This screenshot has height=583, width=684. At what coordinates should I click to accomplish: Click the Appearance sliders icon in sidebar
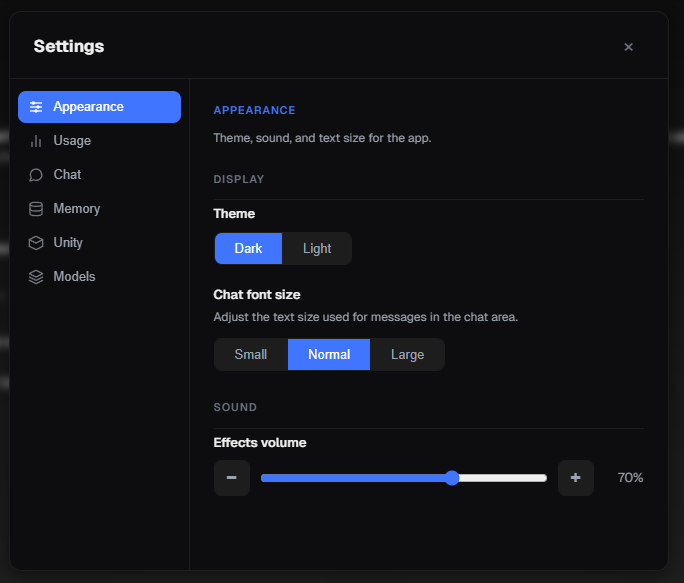coord(36,107)
